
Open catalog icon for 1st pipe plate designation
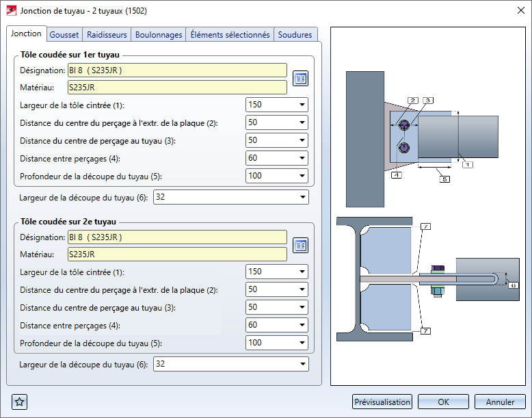pos(300,79)
